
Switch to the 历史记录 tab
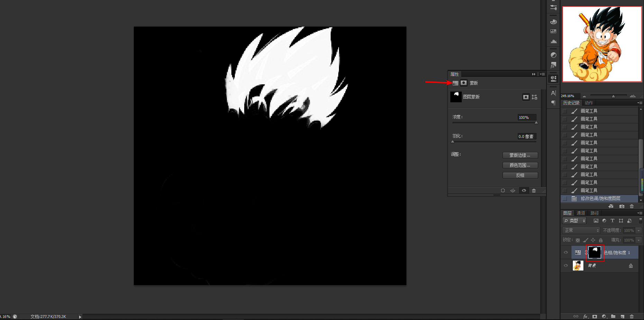click(571, 103)
